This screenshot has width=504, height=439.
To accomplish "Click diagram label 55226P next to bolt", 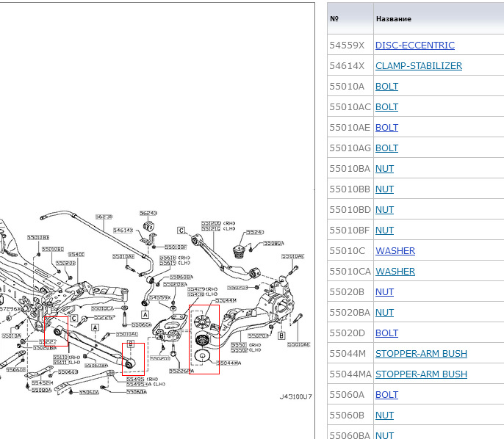I will point(104,317).
